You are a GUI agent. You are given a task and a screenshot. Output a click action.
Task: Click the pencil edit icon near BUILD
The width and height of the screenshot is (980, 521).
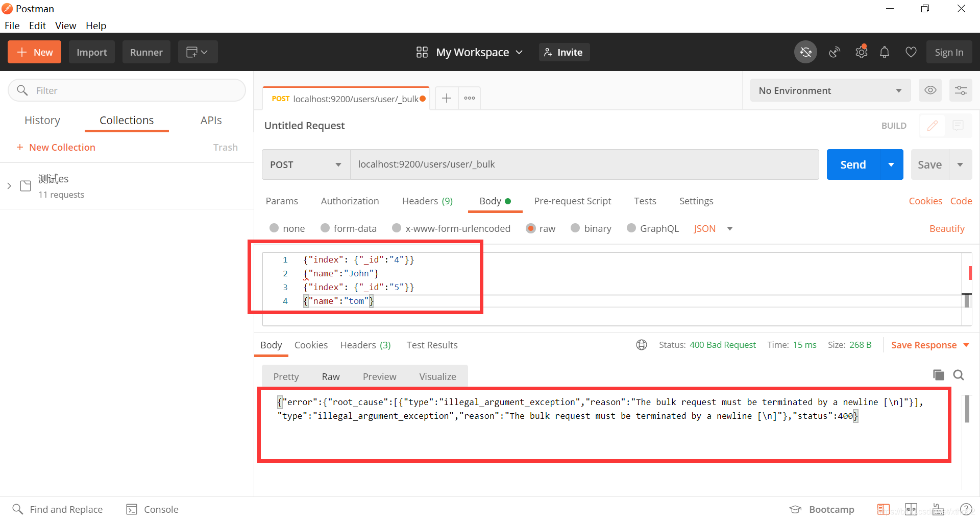(x=933, y=126)
